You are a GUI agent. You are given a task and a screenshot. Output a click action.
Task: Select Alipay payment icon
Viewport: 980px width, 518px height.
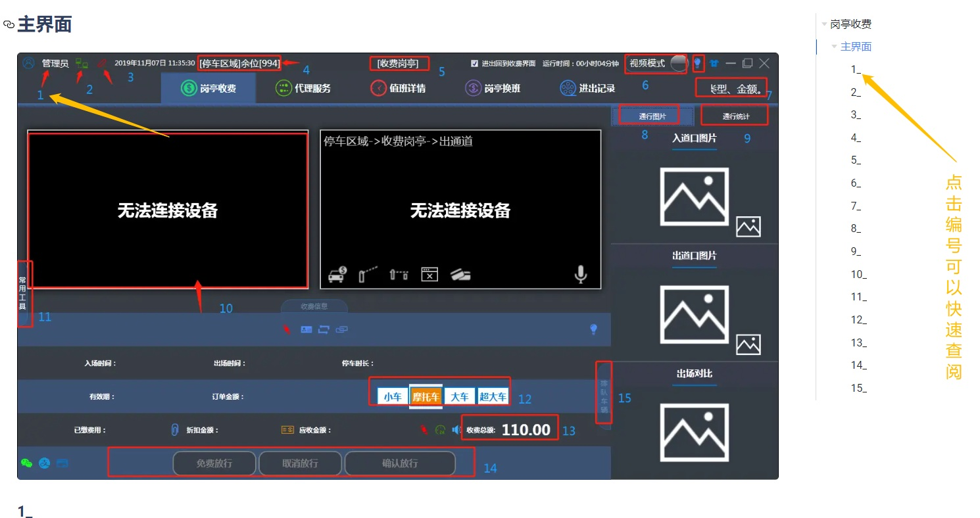pyautogui.click(x=45, y=463)
